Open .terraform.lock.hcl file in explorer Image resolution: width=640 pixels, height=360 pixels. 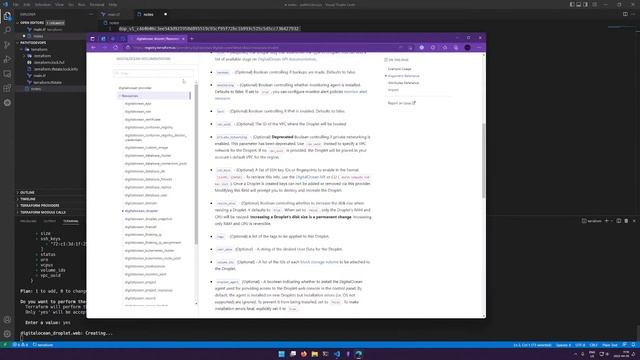(49, 62)
